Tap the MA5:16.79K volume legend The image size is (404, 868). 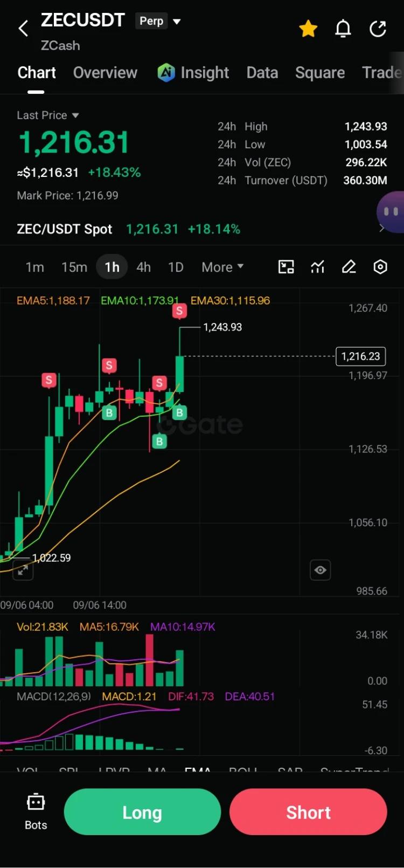(x=109, y=626)
